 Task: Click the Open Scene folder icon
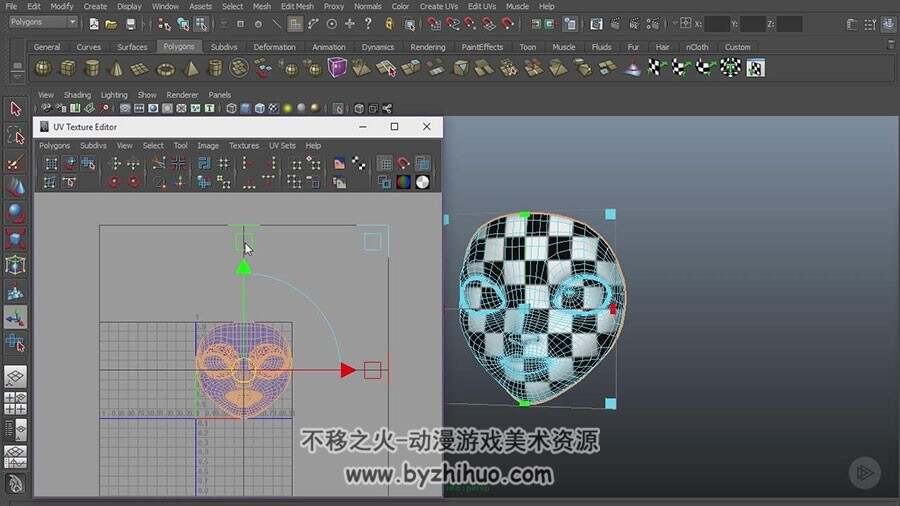tap(111, 24)
